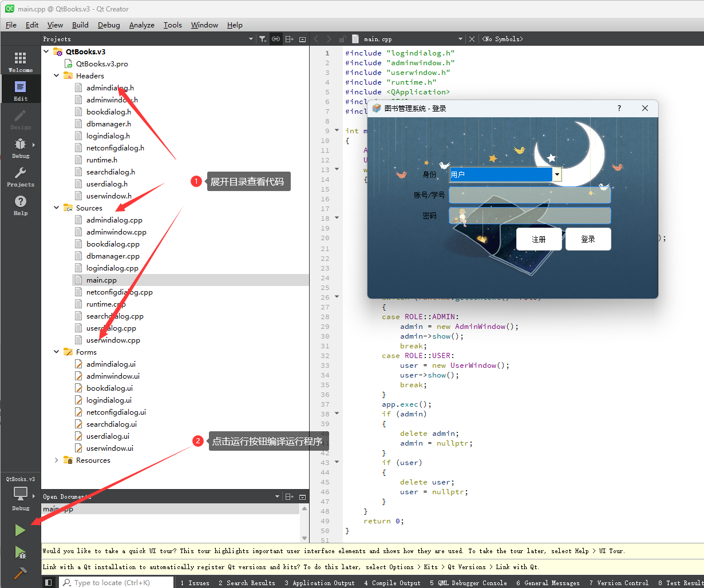Open the File menu
The width and height of the screenshot is (704, 588).
tap(11, 25)
